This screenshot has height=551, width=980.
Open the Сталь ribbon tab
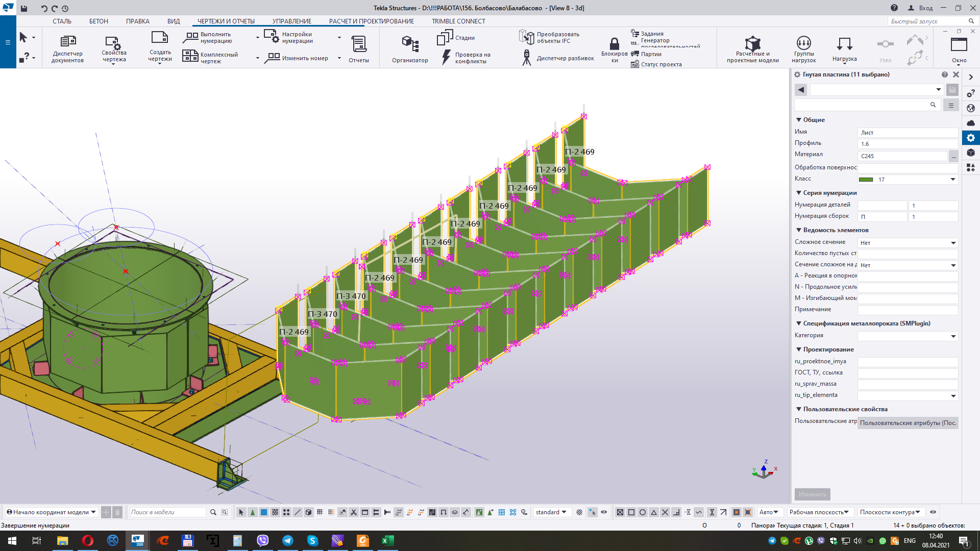click(x=62, y=21)
